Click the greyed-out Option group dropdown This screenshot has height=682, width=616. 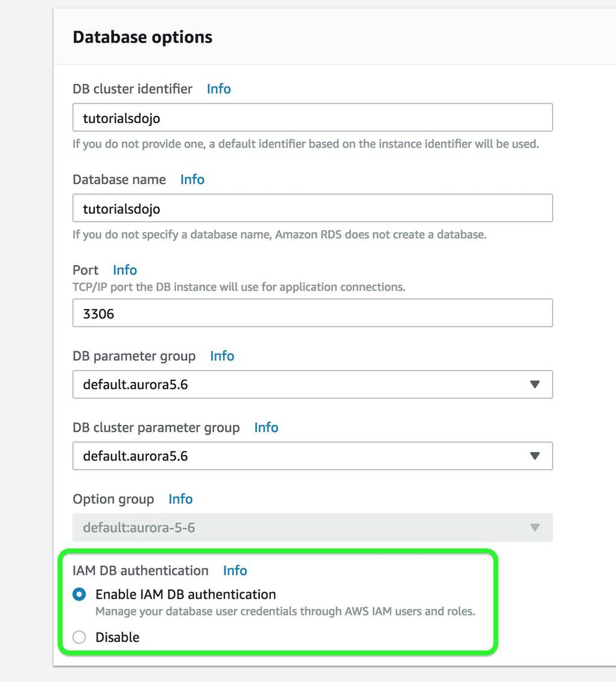click(313, 527)
